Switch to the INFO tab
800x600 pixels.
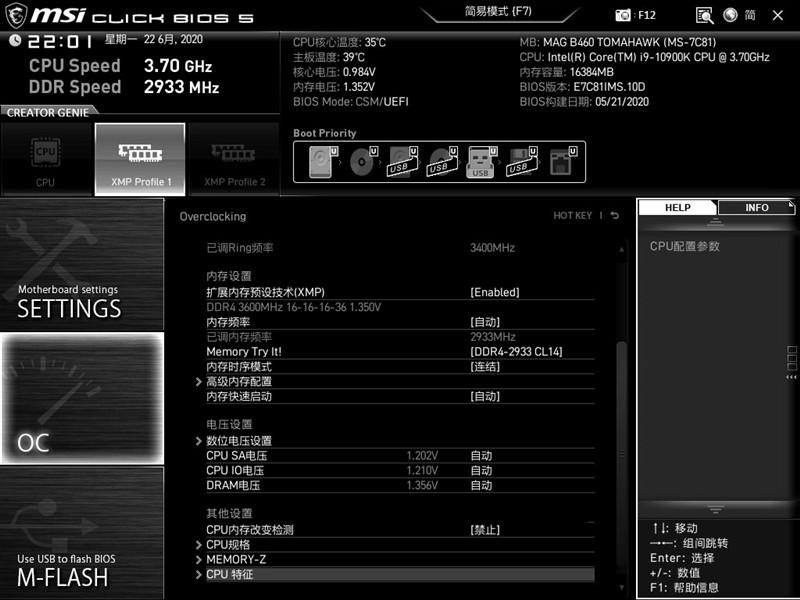756,207
